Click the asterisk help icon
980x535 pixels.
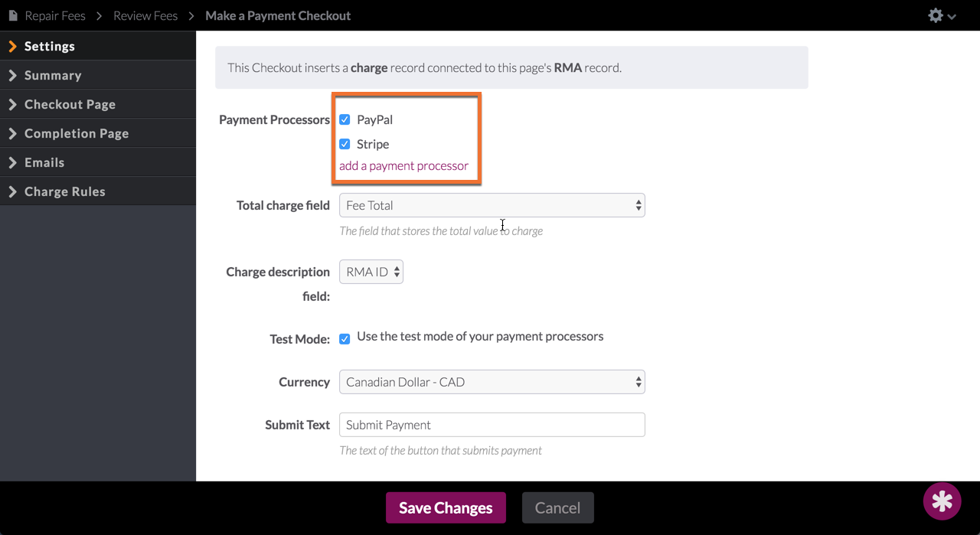click(942, 501)
